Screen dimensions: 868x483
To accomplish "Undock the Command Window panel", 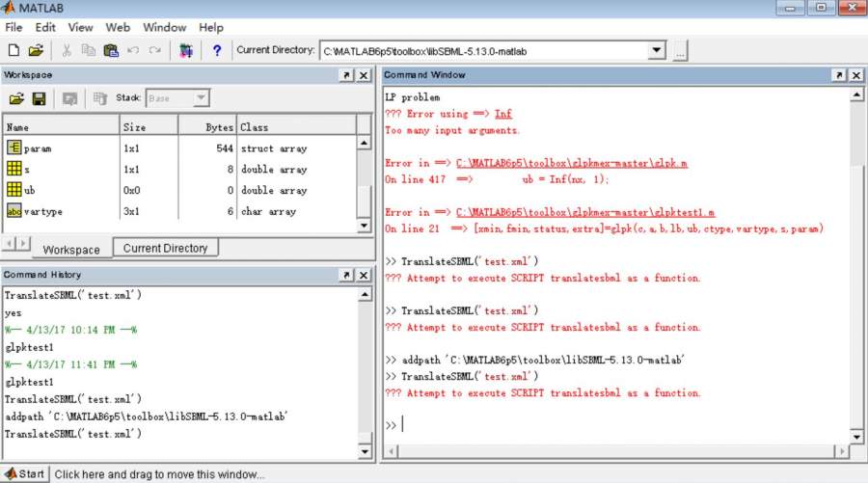I will click(x=839, y=74).
